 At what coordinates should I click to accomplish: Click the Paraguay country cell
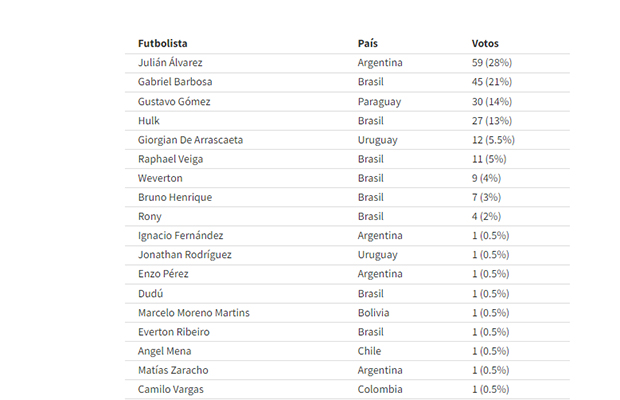click(381, 101)
